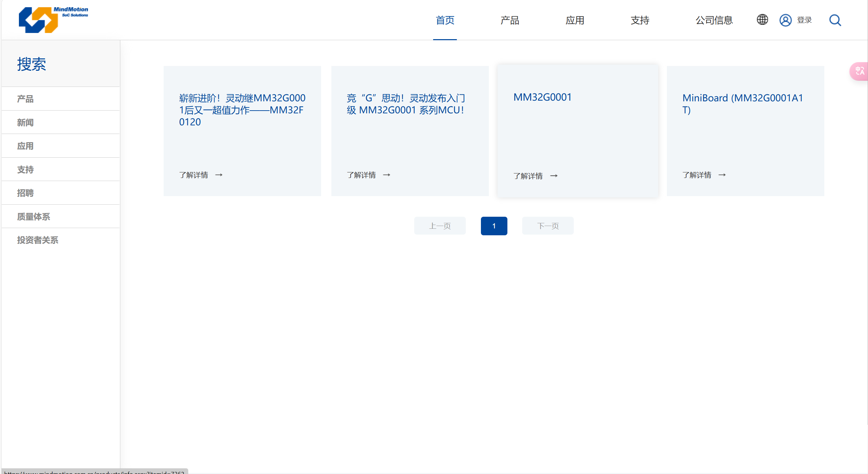Click arrow on the MM32G0001 card
Viewport: 868px width, 474px height.
coord(554,176)
